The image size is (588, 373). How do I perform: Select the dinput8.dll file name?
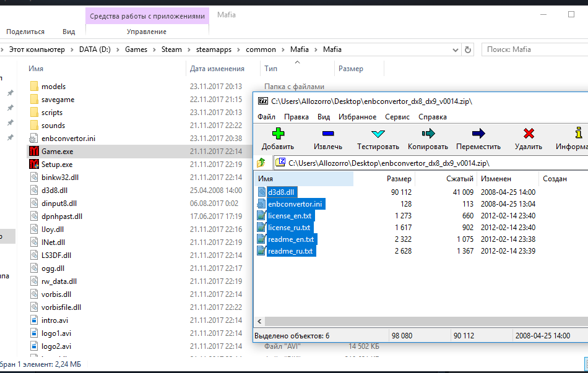(x=59, y=204)
